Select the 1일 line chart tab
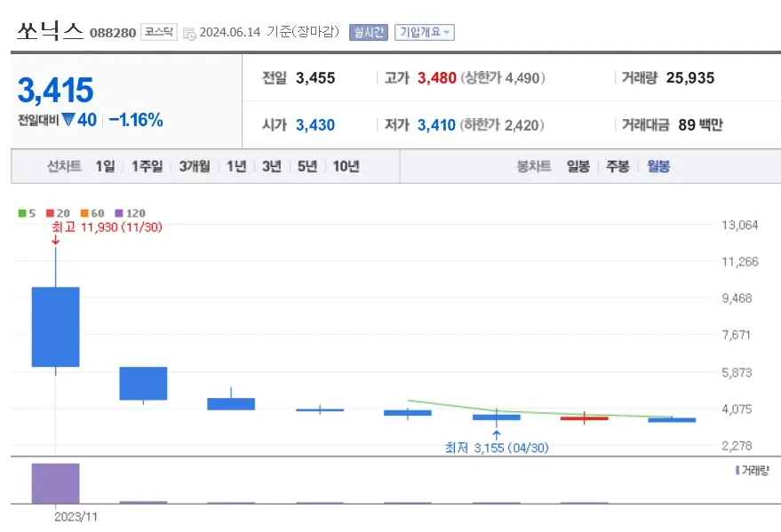 click(x=106, y=166)
